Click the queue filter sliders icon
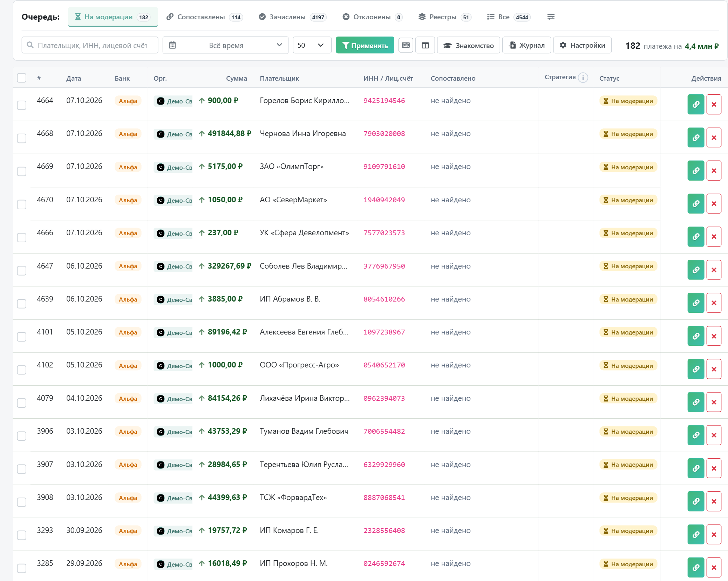The image size is (728, 581). [x=551, y=17]
